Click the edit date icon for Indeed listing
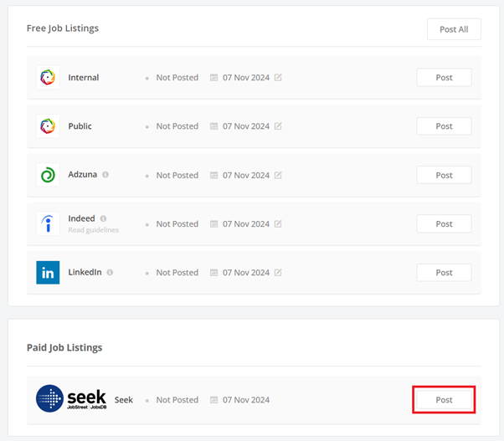The width and height of the screenshot is (504, 441). pos(278,223)
